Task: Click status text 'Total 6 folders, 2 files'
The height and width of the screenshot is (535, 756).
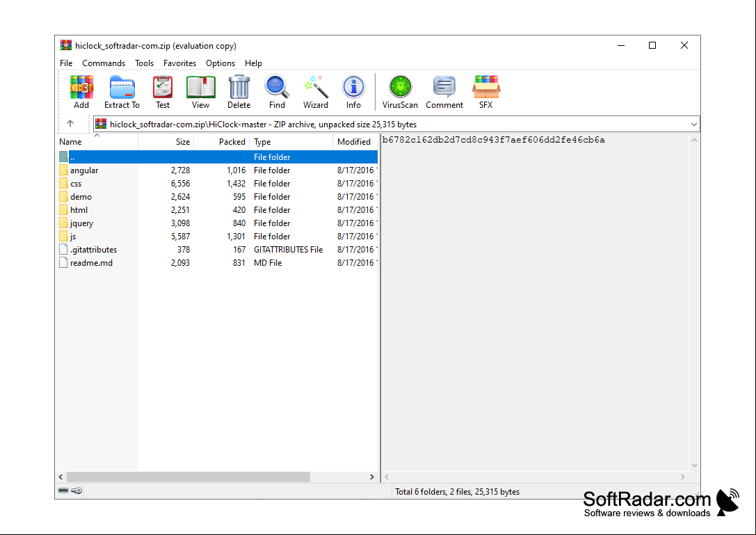Action: point(433,492)
